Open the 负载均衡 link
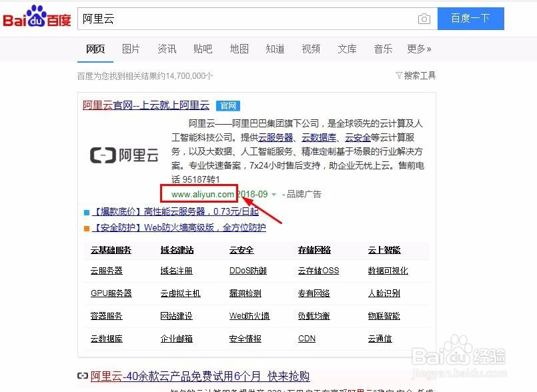The width and height of the screenshot is (537, 392). coord(314,316)
